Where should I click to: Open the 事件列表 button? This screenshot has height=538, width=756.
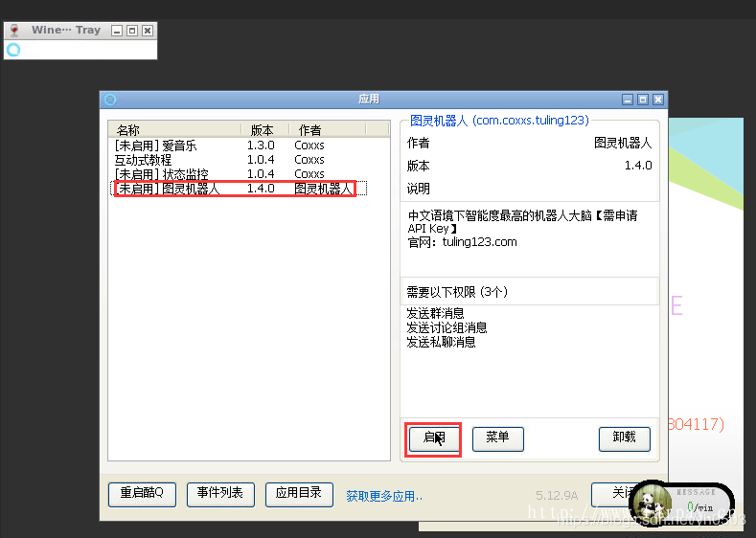(220, 495)
